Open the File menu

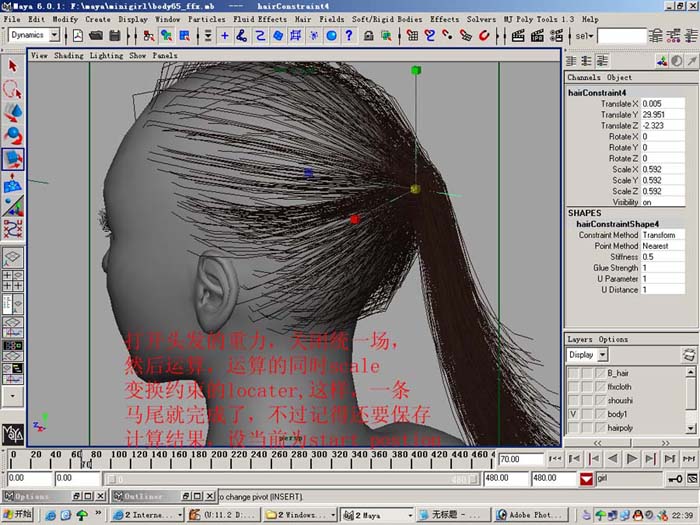12,19
